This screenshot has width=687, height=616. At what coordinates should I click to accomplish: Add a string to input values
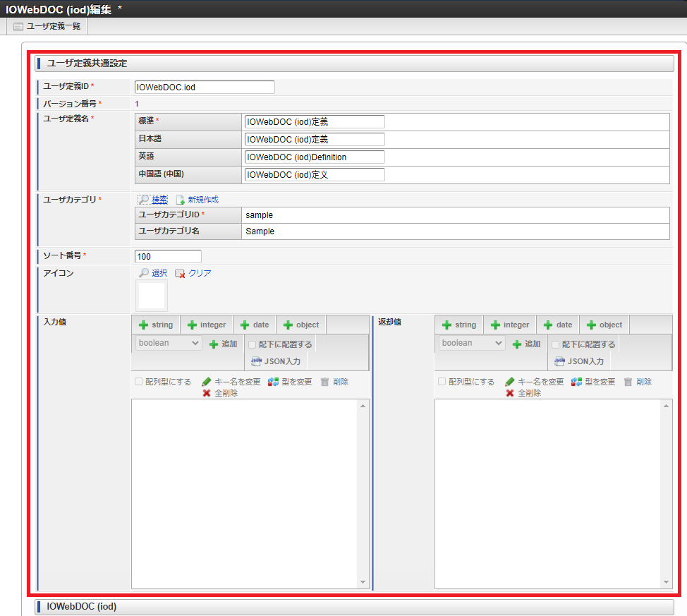tap(155, 325)
